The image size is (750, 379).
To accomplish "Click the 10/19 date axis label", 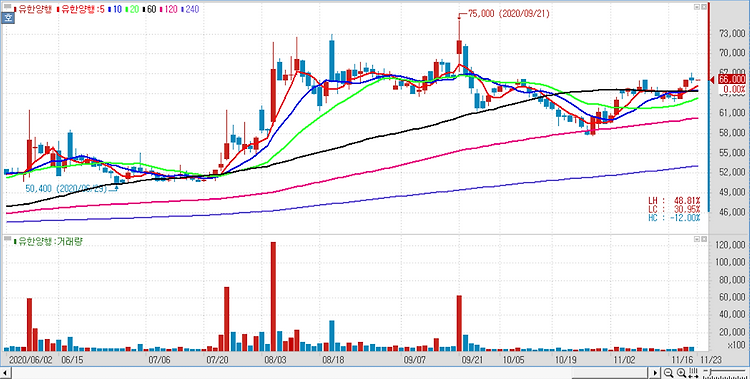I will tap(565, 359).
